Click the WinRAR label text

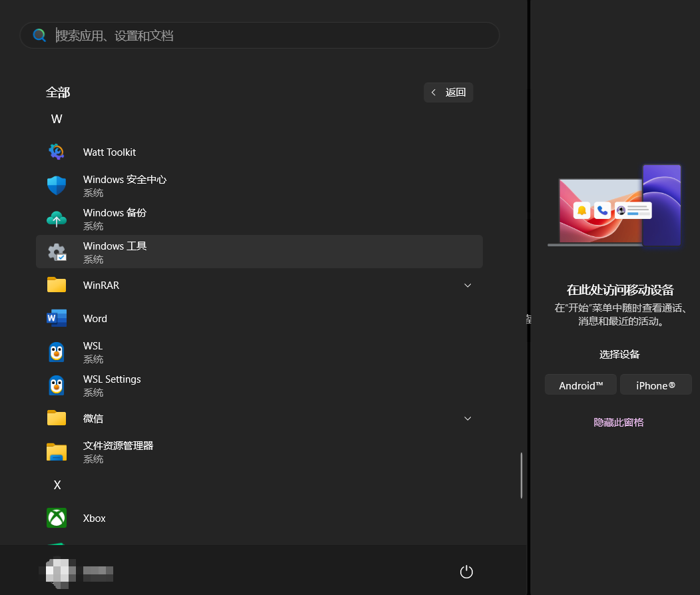point(101,286)
